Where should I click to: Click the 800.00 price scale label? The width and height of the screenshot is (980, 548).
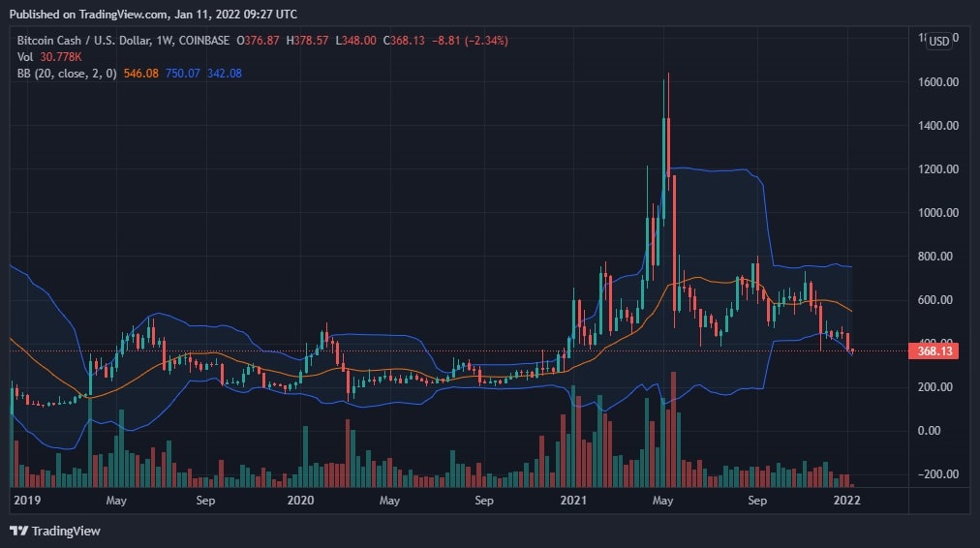point(937,257)
